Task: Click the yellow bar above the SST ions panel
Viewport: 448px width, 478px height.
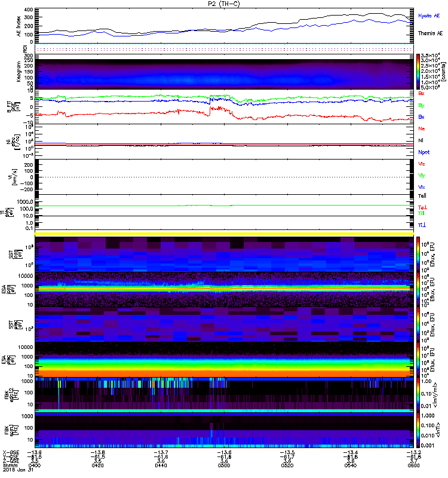Action: coord(224,234)
